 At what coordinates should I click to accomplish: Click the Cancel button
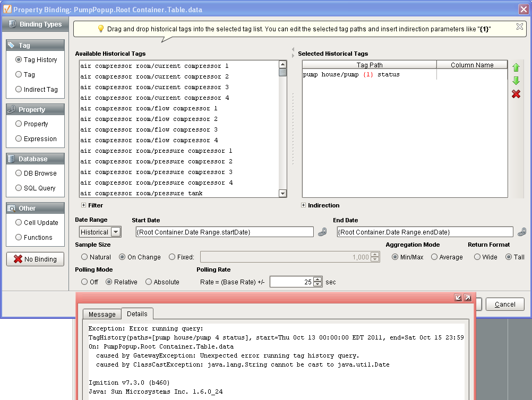tap(505, 304)
